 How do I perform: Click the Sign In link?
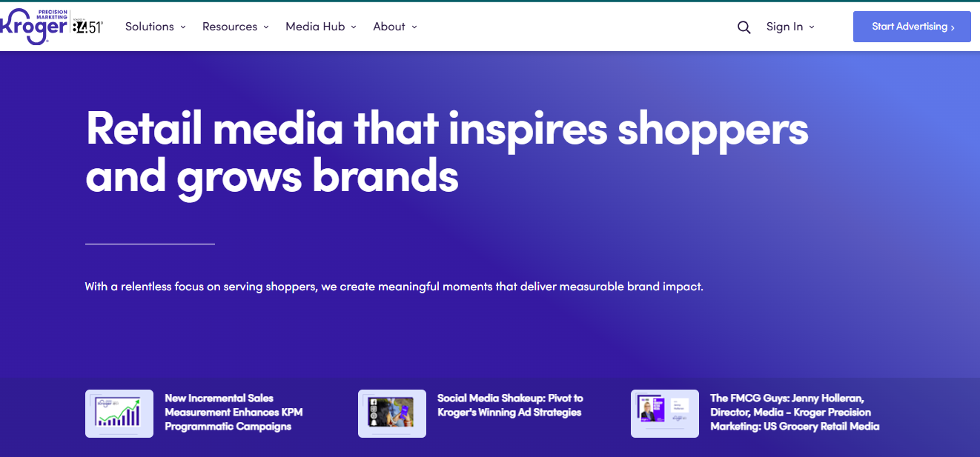tap(784, 27)
